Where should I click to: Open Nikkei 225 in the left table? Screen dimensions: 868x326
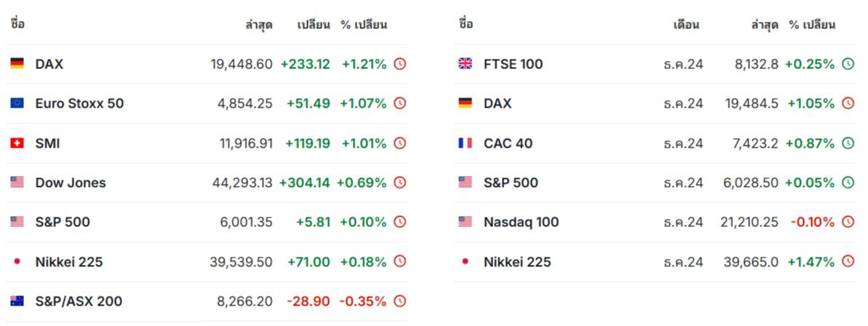click(x=68, y=262)
